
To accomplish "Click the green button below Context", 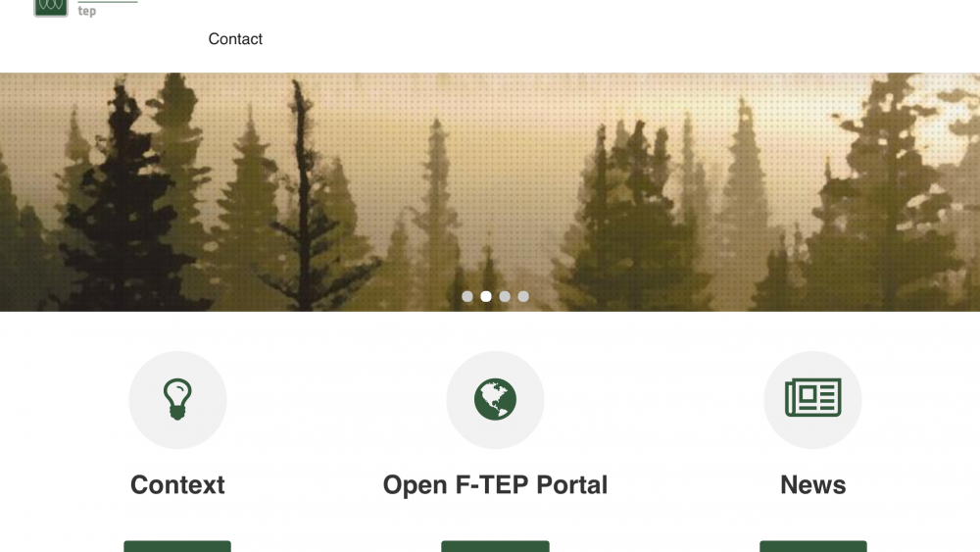I will 177,546.
